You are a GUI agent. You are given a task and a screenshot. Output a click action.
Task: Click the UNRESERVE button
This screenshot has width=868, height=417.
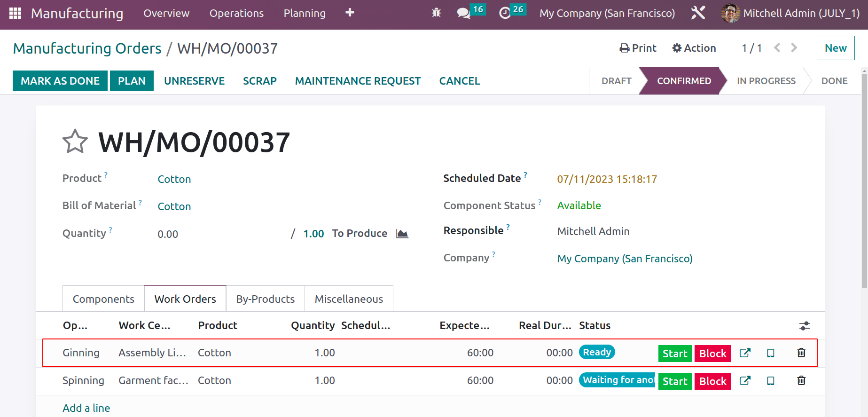(194, 81)
